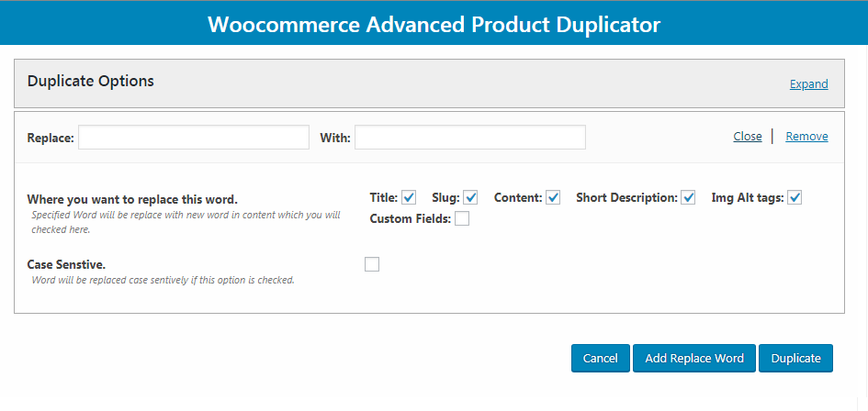Viewport: 868px width, 411px height.
Task: Click the Duplicate button
Action: click(795, 358)
